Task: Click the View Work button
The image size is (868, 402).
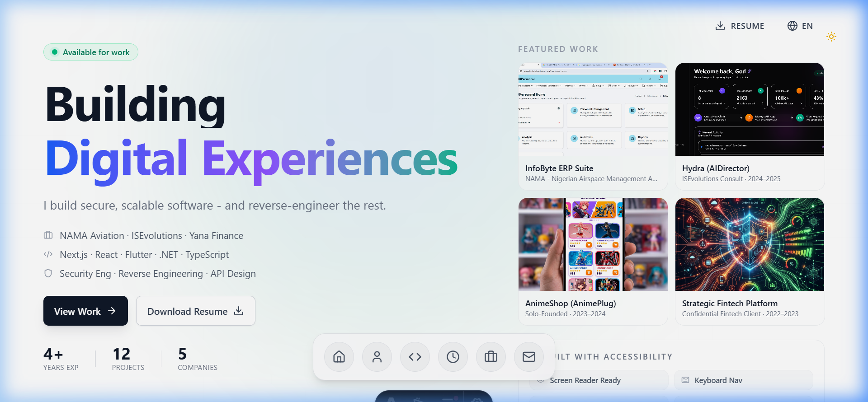Action: 85,311
